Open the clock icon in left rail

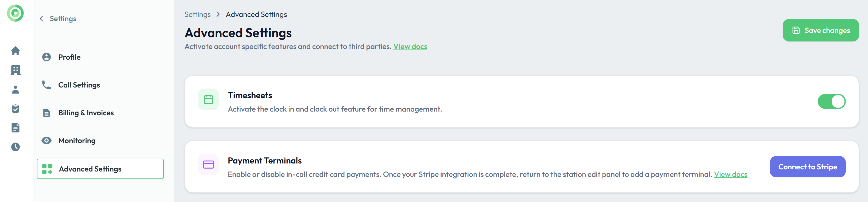coord(16,147)
